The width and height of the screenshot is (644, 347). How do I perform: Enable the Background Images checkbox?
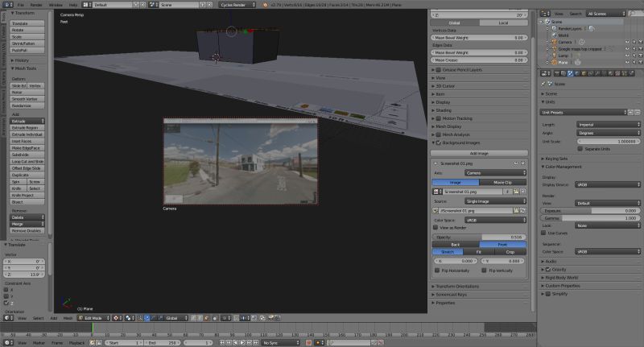point(438,143)
